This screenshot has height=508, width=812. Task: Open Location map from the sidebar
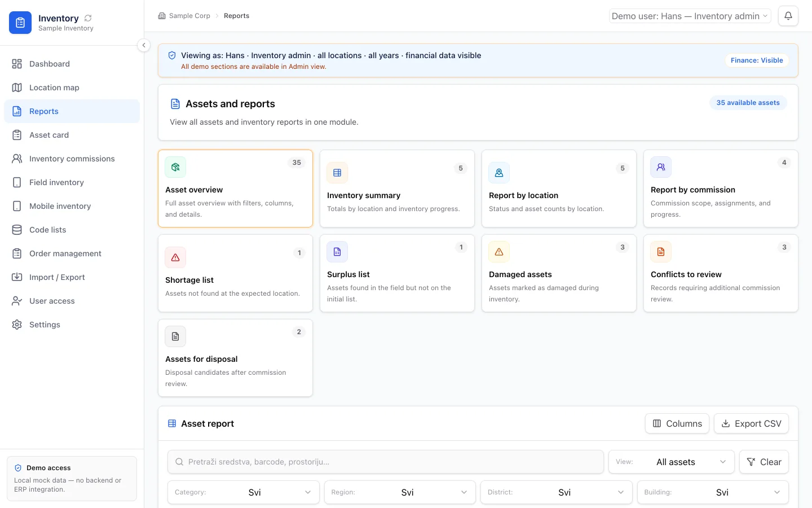pyautogui.click(x=72, y=87)
